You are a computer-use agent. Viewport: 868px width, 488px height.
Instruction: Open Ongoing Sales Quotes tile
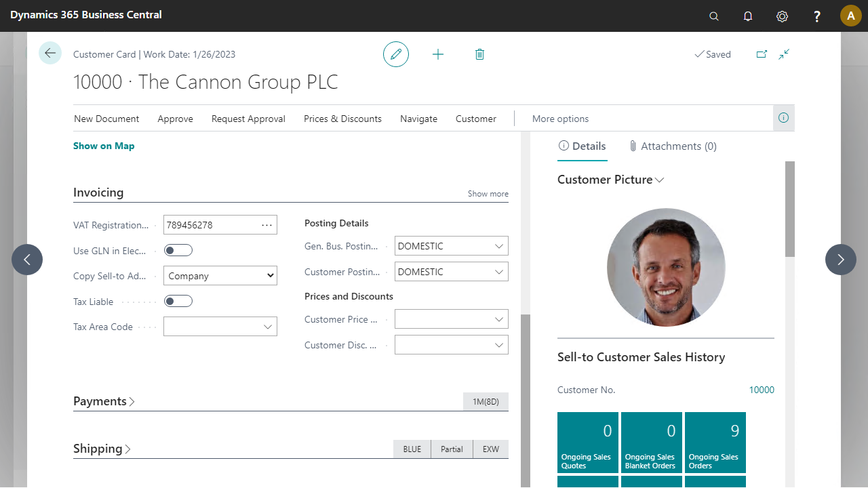coord(588,442)
